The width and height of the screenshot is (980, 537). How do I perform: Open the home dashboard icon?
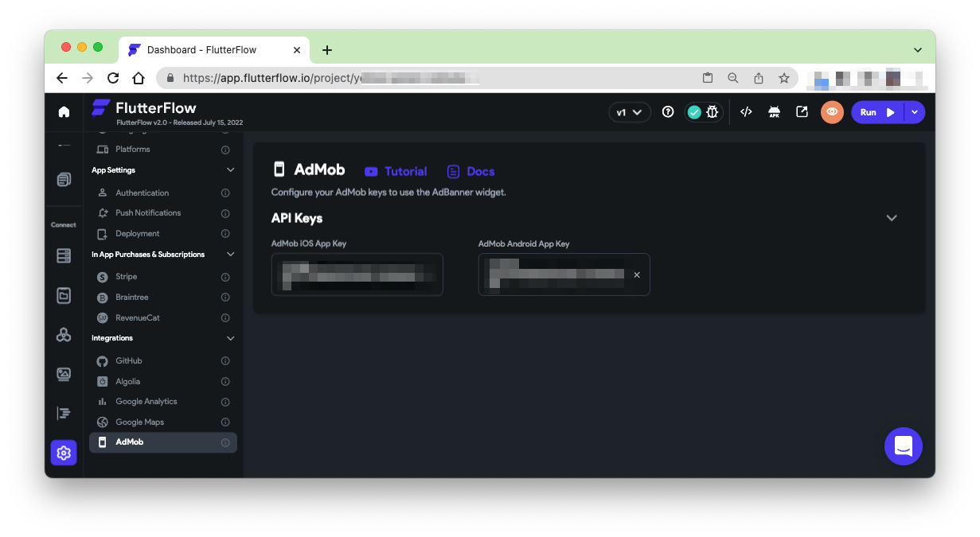click(64, 112)
